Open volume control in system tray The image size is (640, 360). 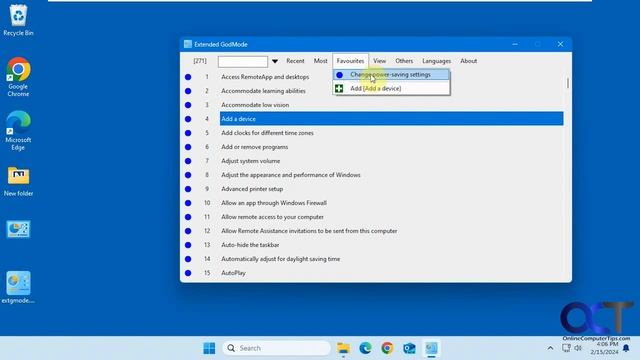578,348
